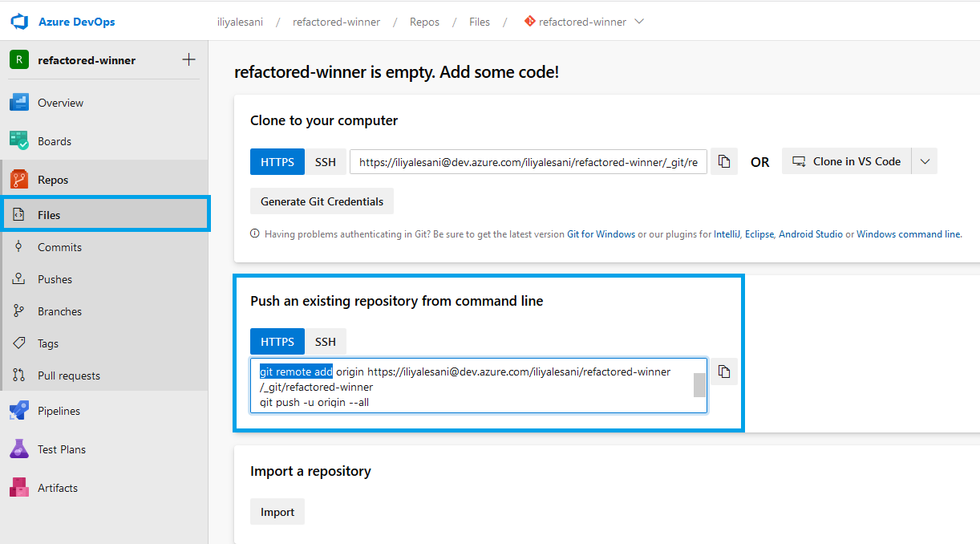
Task: Click the refactored-winner project breadcrumb link
Action: tap(337, 22)
